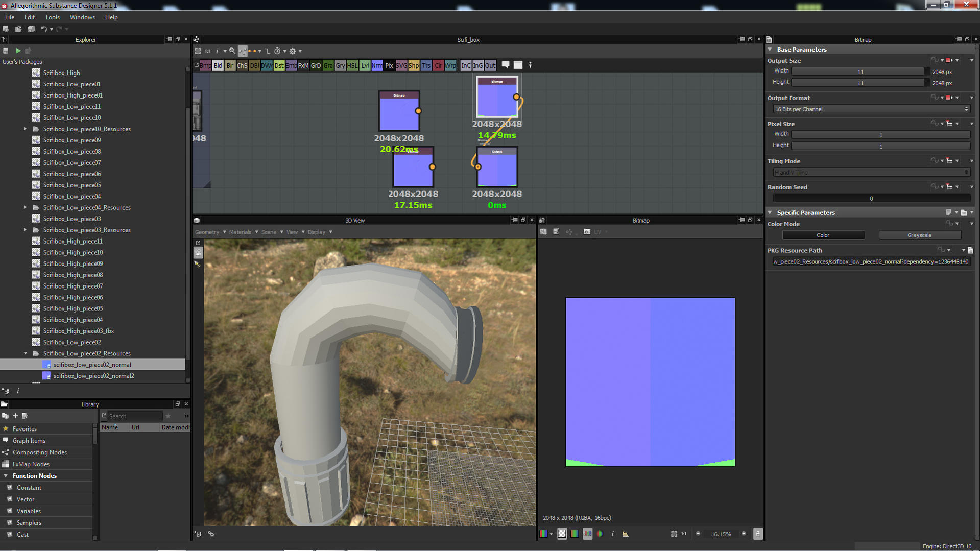
Task: Toggle the gradient background display in 2D view
Action: point(575,534)
